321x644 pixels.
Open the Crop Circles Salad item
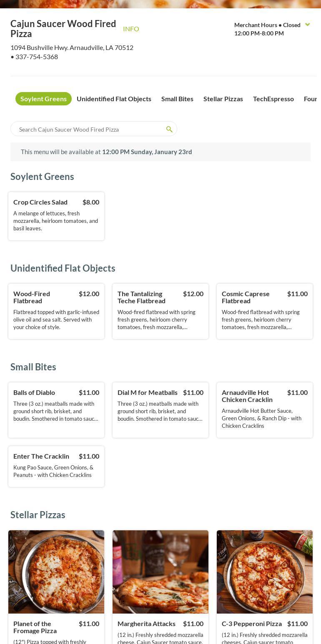(56, 216)
